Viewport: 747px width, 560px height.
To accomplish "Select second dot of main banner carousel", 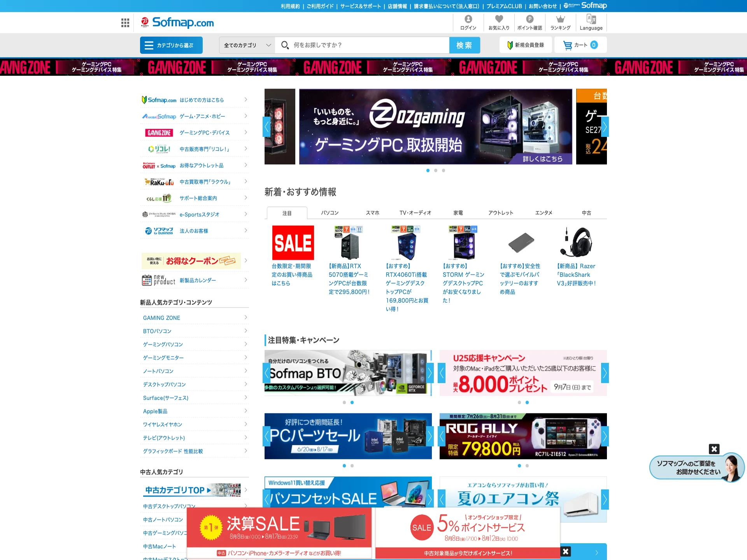I will click(x=436, y=170).
